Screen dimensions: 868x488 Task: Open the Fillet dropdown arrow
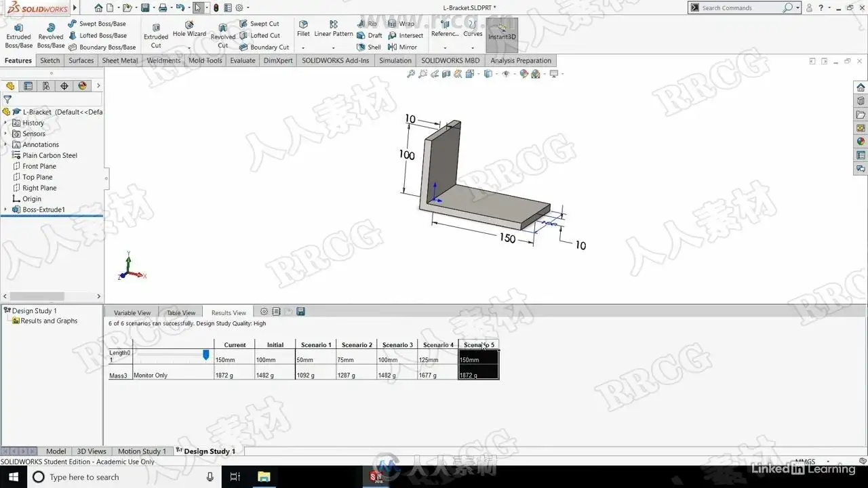[303, 48]
